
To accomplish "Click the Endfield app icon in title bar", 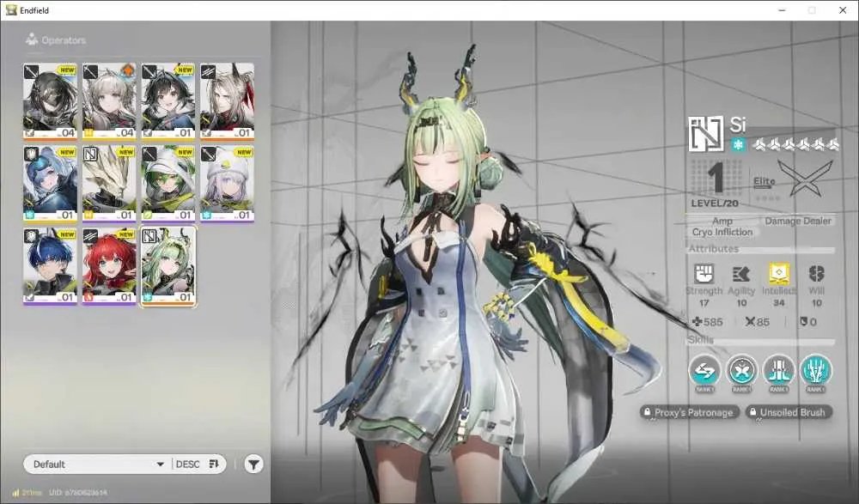I will (11, 9).
